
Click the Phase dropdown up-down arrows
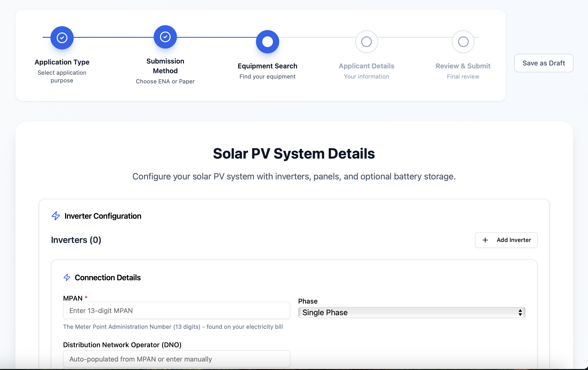(x=520, y=313)
